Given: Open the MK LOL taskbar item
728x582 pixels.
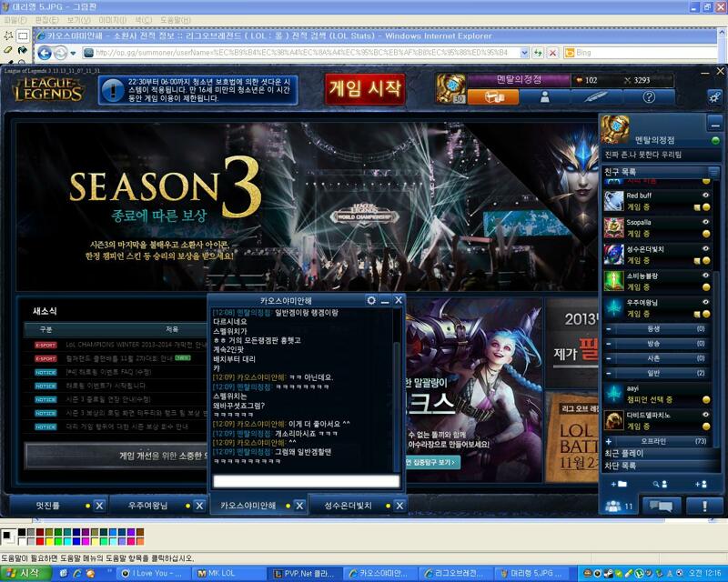Looking at the screenshot, I should click(228, 573).
